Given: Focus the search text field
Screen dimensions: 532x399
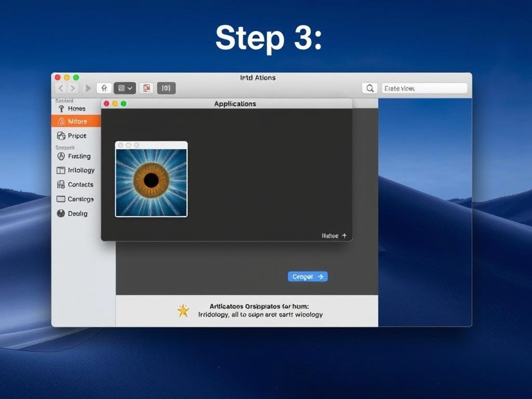Looking at the screenshot, I should [424, 88].
